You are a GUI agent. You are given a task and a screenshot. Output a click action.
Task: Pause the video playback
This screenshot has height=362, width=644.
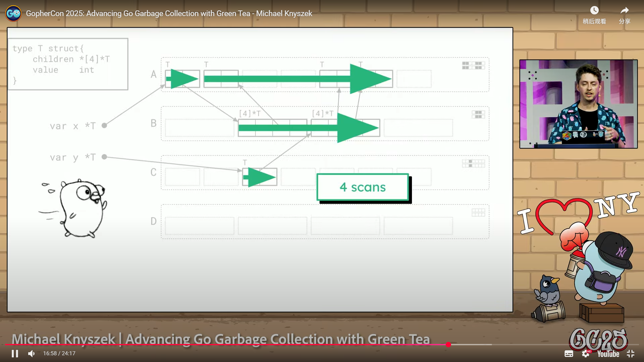[15, 354]
